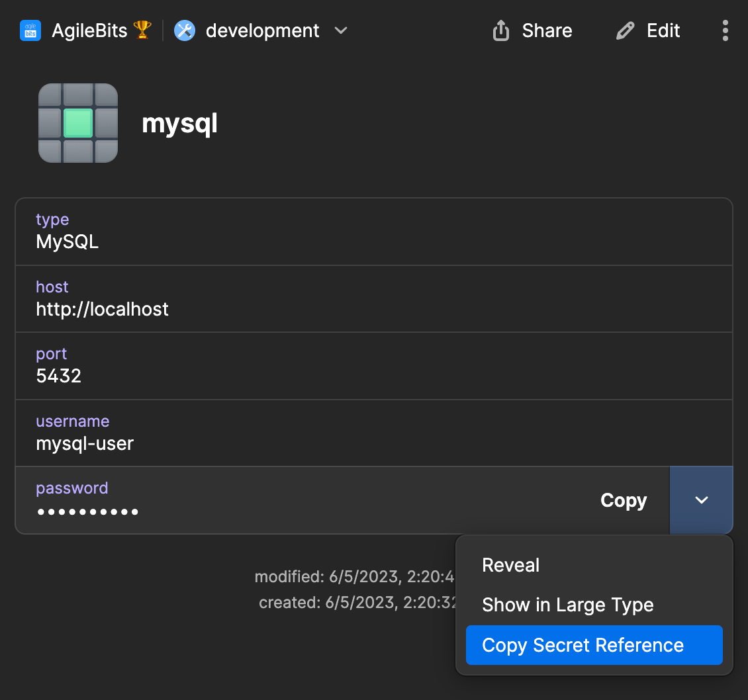Click the AgileBits account logo icon

[30, 30]
